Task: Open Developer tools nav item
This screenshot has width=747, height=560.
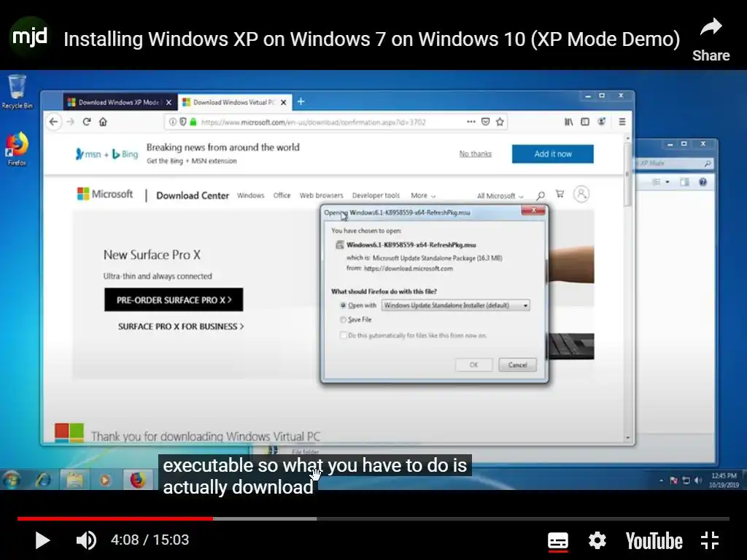Action: pyautogui.click(x=376, y=195)
